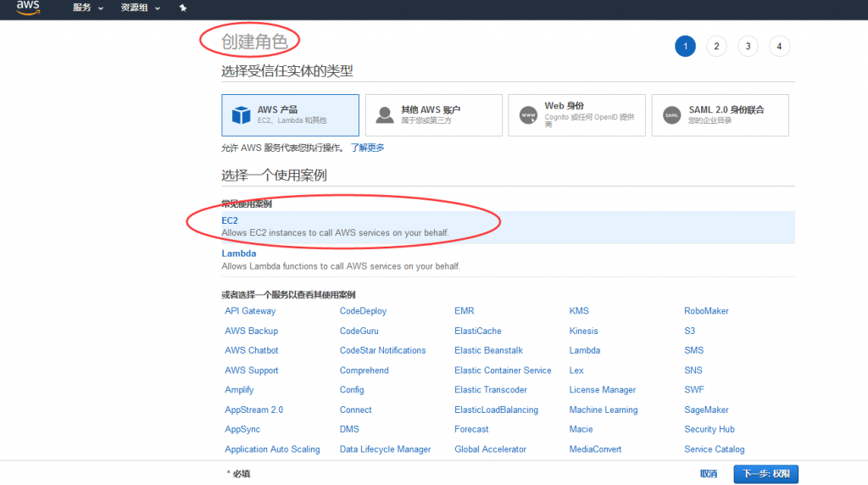Select the Comprehend service
Screen dimensions: 868x485
tap(364, 371)
